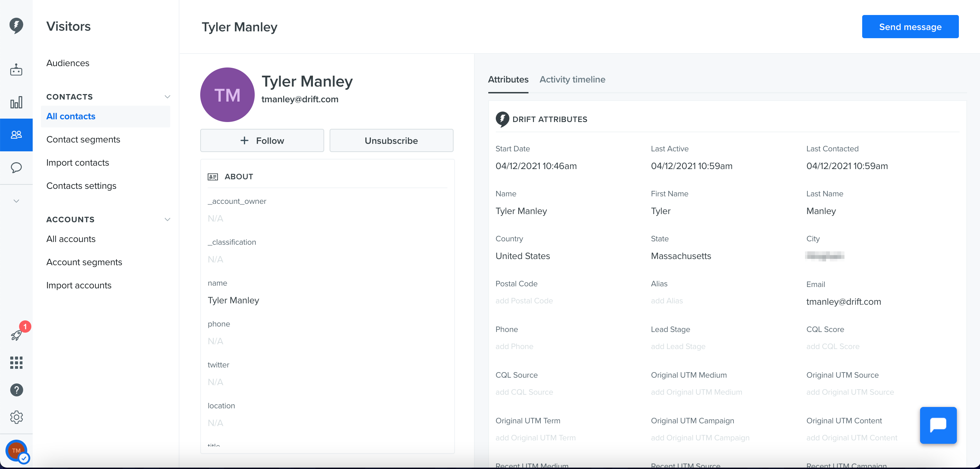This screenshot has width=980, height=469.
Task: Click add CQL Score field
Action: click(x=833, y=346)
